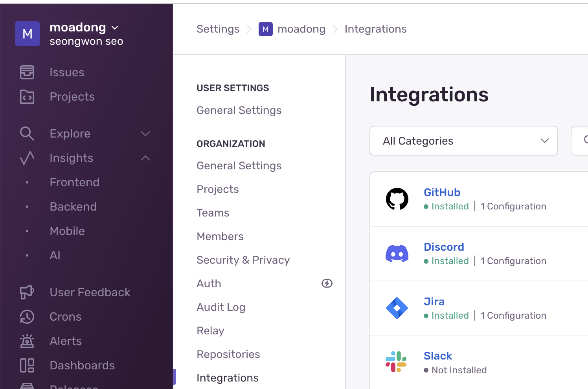This screenshot has width=588, height=389.
Task: Open Security & Privacy settings
Action: (x=243, y=260)
